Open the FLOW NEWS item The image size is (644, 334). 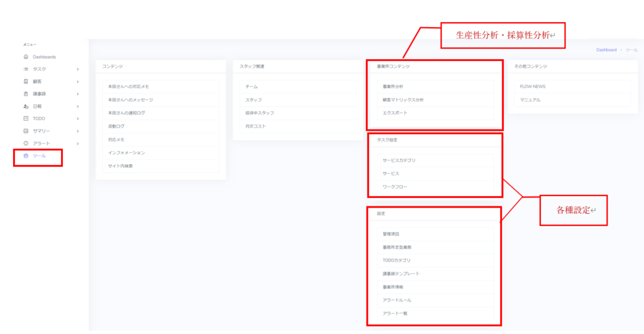[533, 86]
